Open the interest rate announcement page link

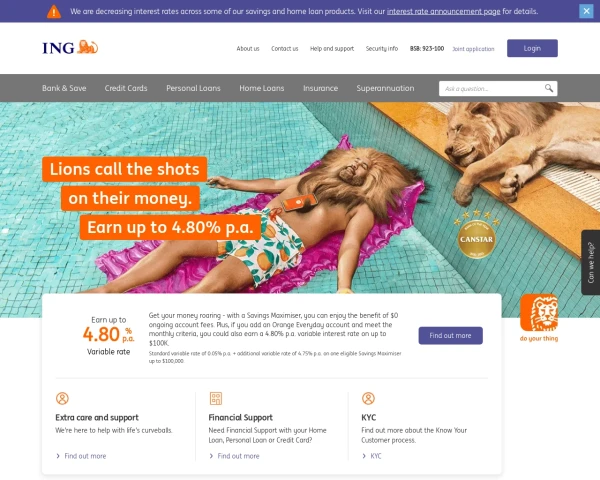coord(443,11)
